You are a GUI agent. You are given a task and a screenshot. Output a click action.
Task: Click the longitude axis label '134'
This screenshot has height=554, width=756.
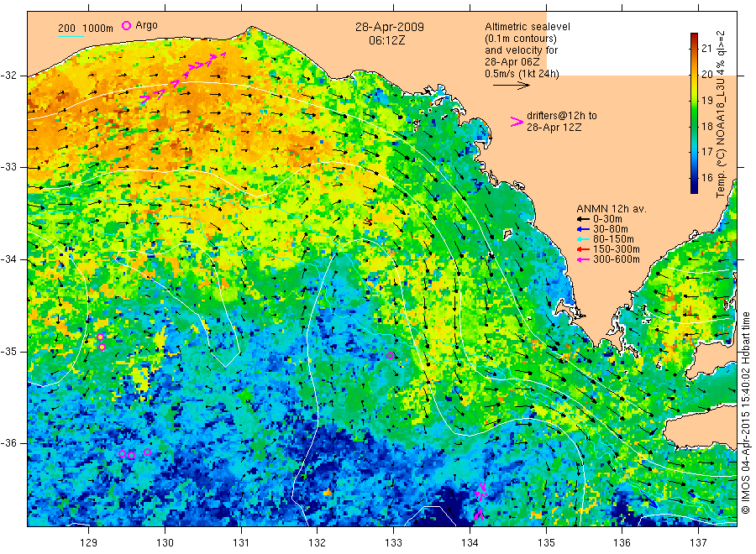tap(470, 543)
